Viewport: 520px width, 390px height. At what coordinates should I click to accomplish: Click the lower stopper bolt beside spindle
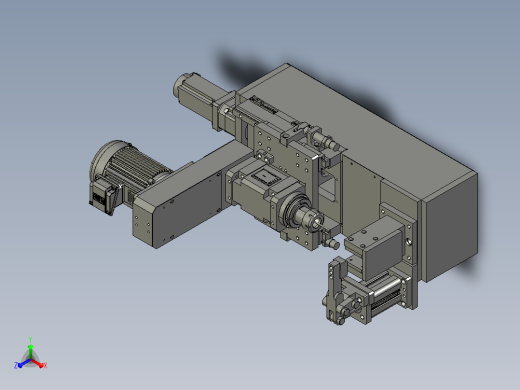[332, 244]
